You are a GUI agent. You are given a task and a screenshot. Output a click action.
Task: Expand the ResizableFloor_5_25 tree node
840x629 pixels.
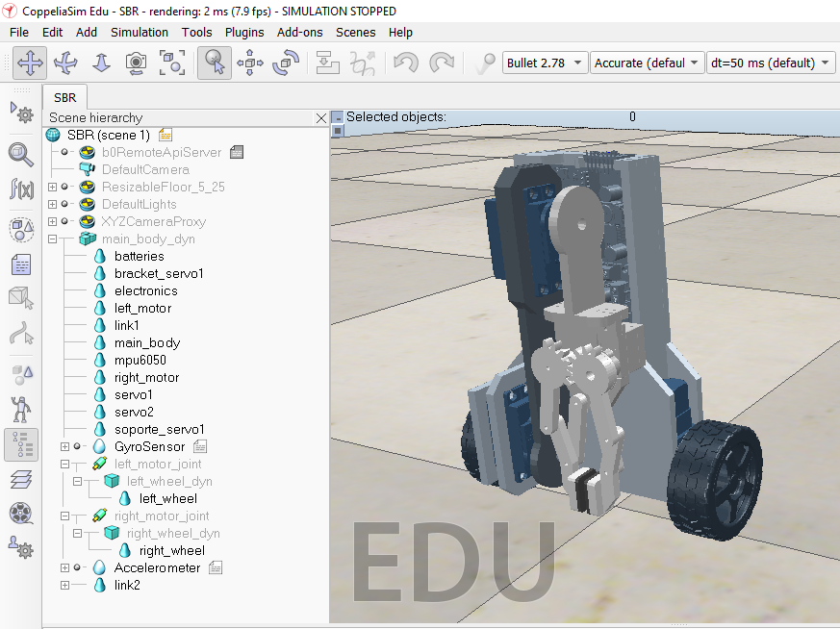coord(52,187)
